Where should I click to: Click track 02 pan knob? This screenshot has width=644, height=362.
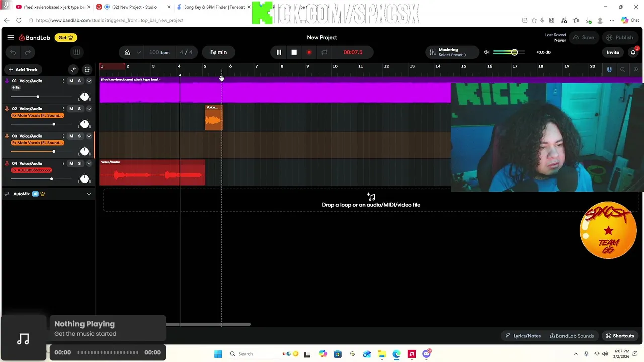[x=85, y=124]
